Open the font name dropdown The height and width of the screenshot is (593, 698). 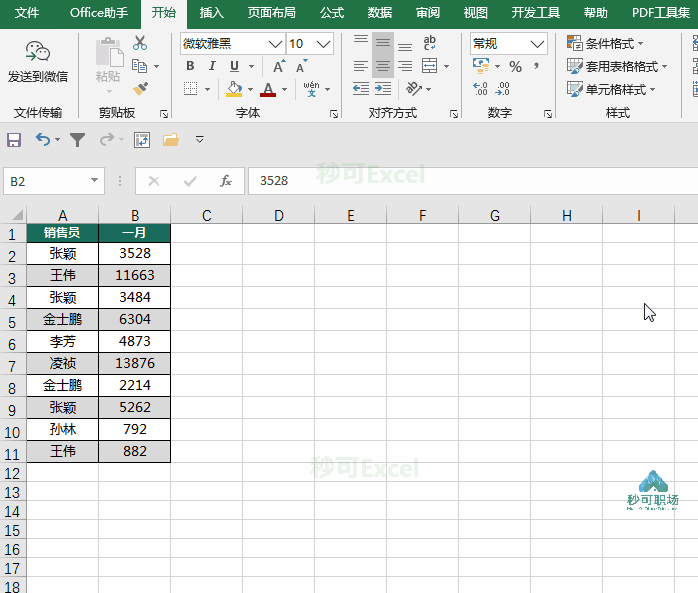(x=275, y=44)
